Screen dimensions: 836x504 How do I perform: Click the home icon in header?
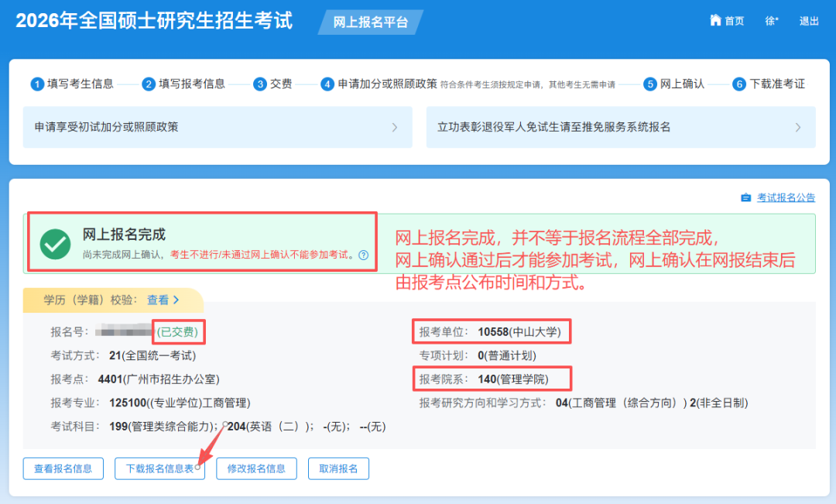pyautogui.click(x=715, y=21)
